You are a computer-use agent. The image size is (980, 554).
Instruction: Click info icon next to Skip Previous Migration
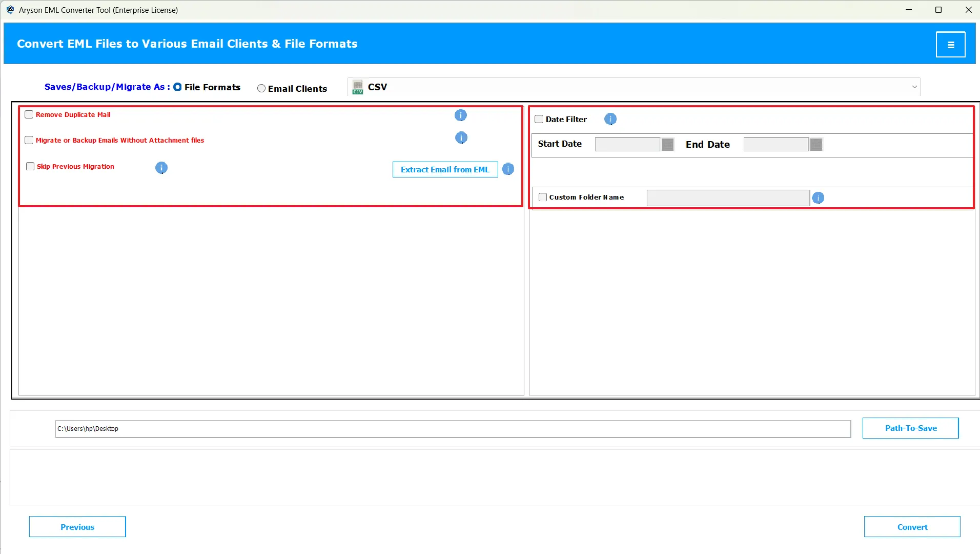coord(161,168)
